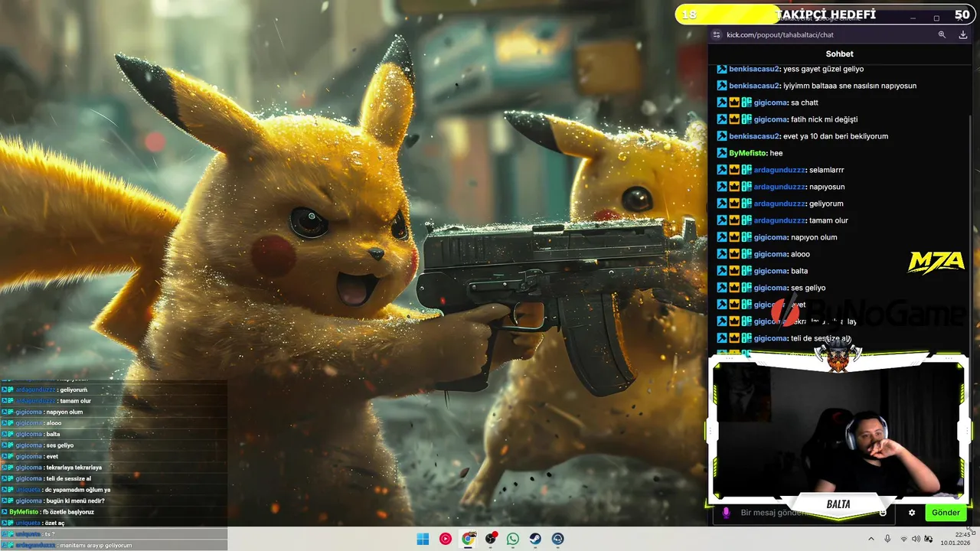Expand the hidden system tray icons
Viewport: 980px width, 551px height.
(x=871, y=539)
